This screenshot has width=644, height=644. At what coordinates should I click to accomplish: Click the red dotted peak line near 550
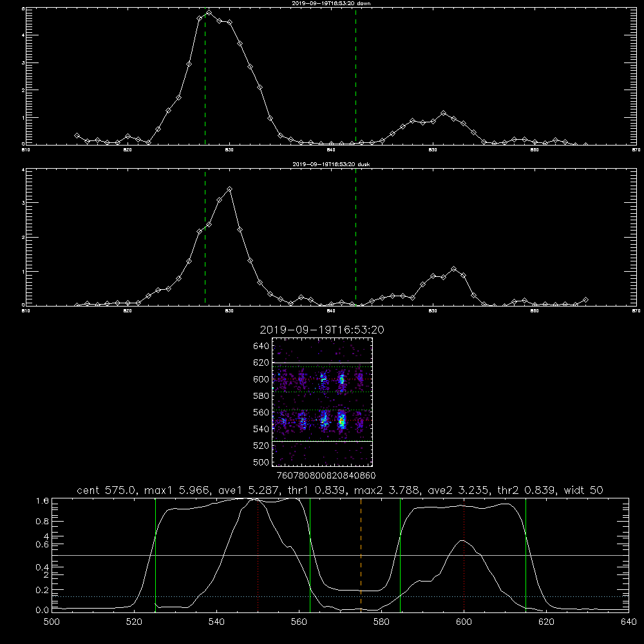tap(258, 554)
